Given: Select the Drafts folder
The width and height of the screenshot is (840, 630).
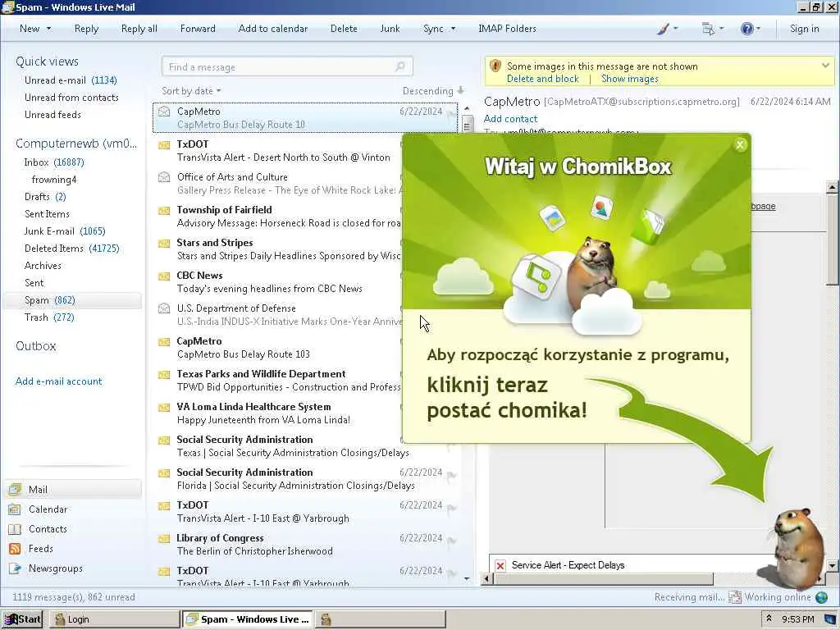Looking at the screenshot, I should [x=45, y=197].
